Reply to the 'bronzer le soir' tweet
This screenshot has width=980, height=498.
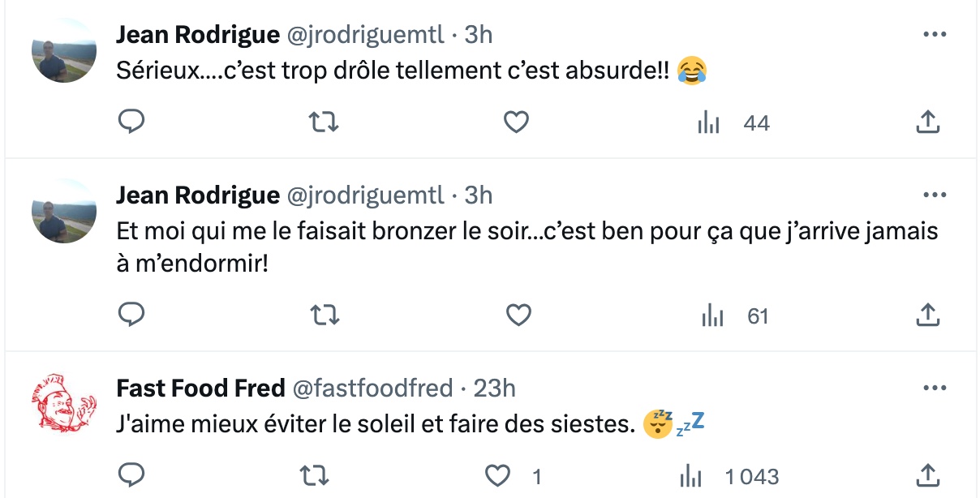click(131, 315)
